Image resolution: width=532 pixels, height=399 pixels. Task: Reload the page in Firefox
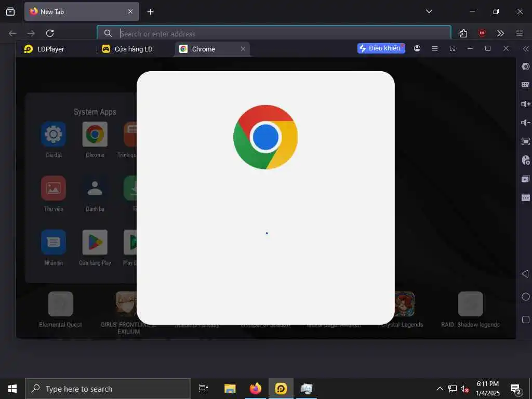point(50,33)
